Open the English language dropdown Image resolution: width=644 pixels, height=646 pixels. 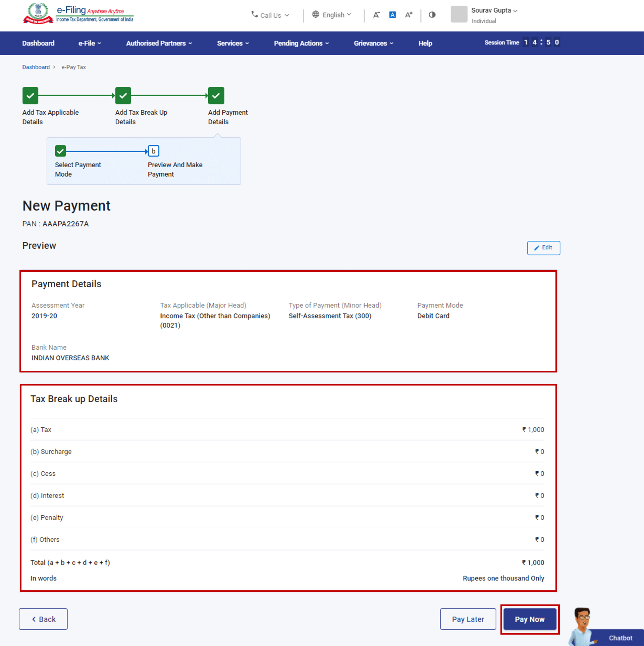point(332,15)
